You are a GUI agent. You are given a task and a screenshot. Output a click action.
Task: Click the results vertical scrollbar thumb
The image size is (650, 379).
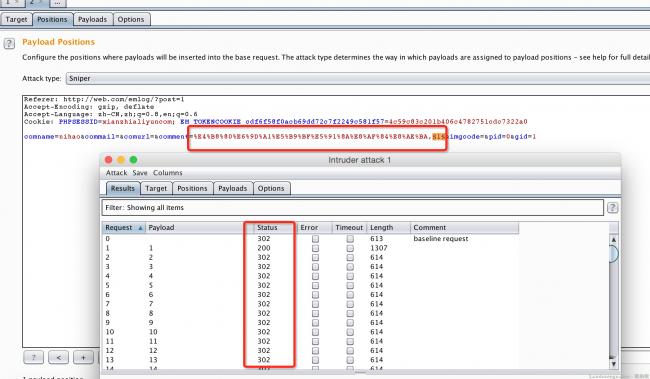(614, 253)
